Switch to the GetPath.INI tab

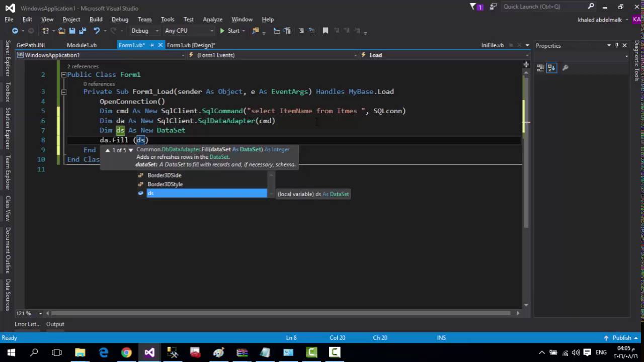[x=31, y=45]
